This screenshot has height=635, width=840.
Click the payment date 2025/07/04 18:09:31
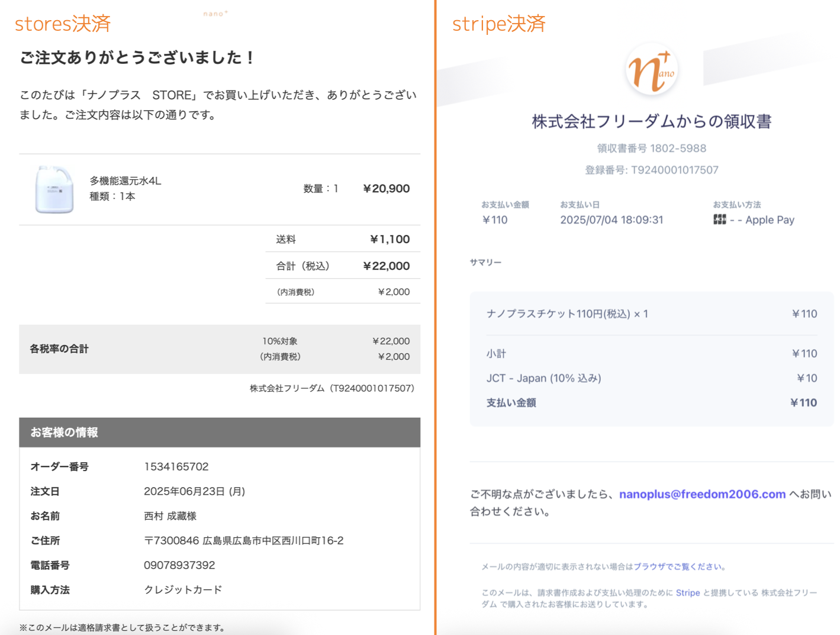coord(612,220)
